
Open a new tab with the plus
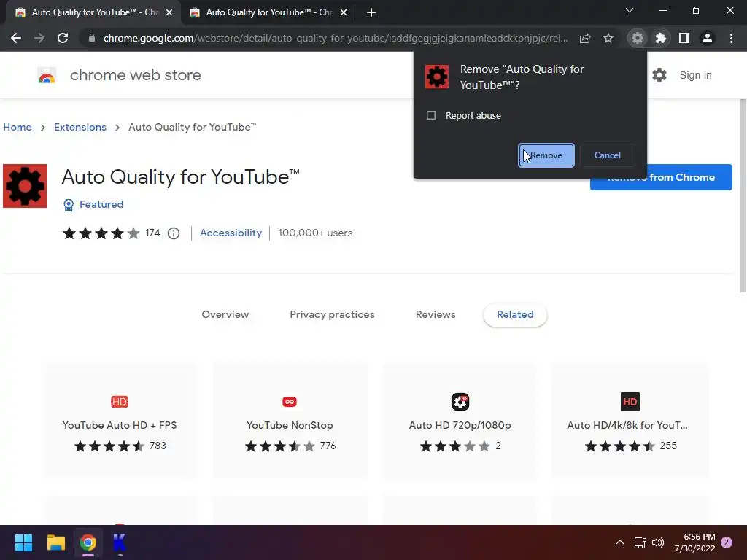pyautogui.click(x=371, y=12)
